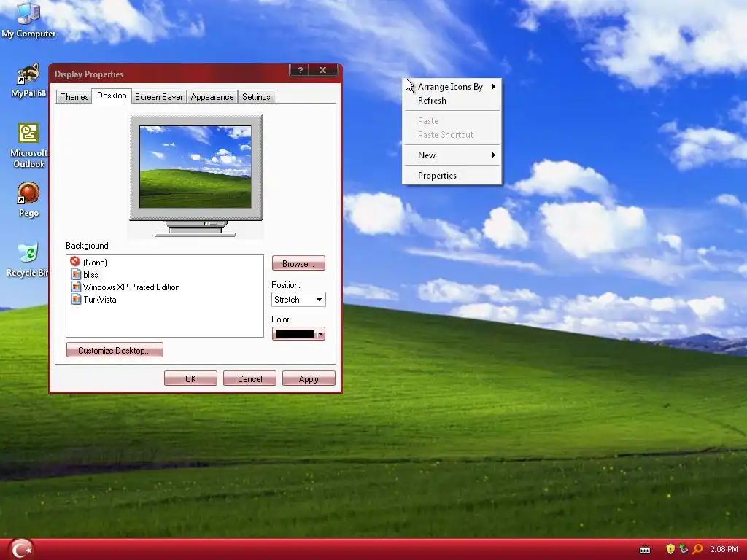This screenshot has width=747, height=560.
Task: Open the My Computer desktop icon
Action: tap(28, 20)
